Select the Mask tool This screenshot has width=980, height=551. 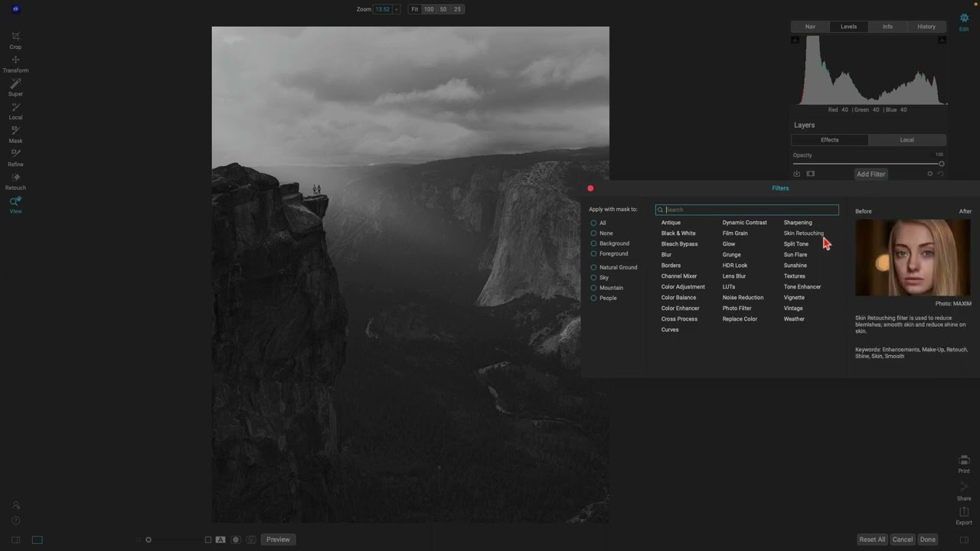pyautogui.click(x=15, y=134)
